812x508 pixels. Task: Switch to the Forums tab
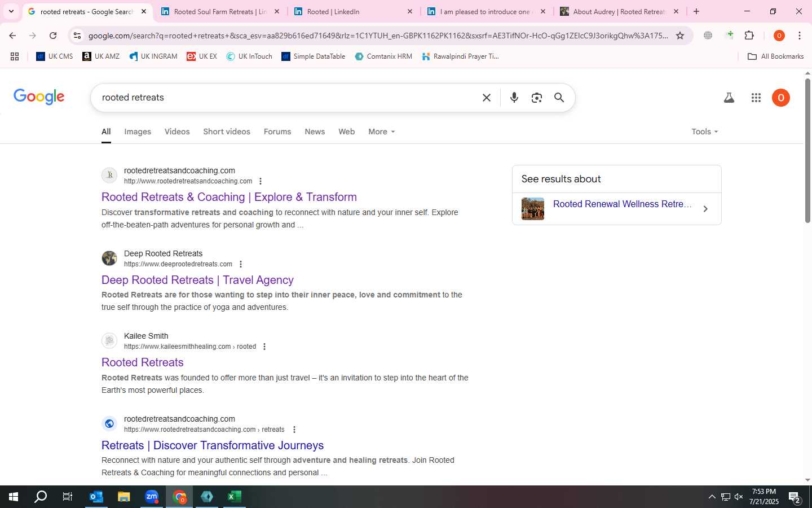tap(277, 132)
